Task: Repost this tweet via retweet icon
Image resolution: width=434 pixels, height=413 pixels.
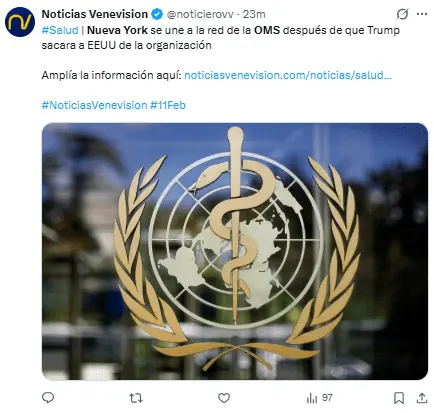Action: [x=136, y=398]
